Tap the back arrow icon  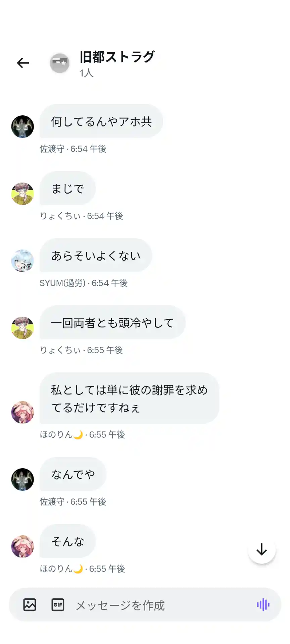pyautogui.click(x=23, y=63)
